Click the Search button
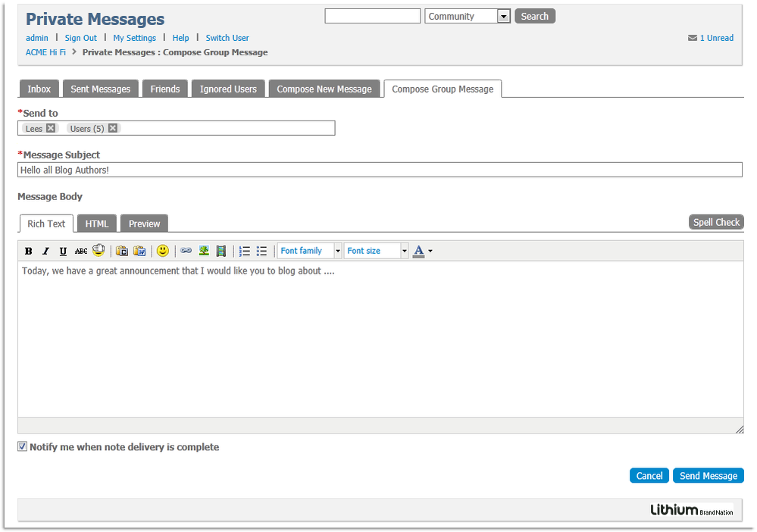Image resolution: width=757 pixels, height=532 pixels. 535,16
